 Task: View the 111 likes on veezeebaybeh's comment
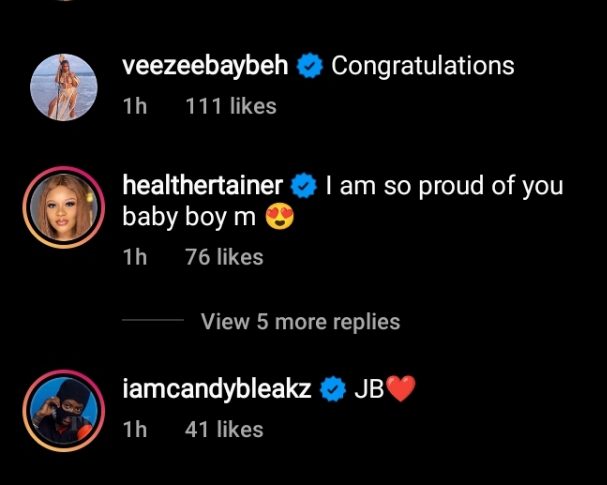[231, 105]
